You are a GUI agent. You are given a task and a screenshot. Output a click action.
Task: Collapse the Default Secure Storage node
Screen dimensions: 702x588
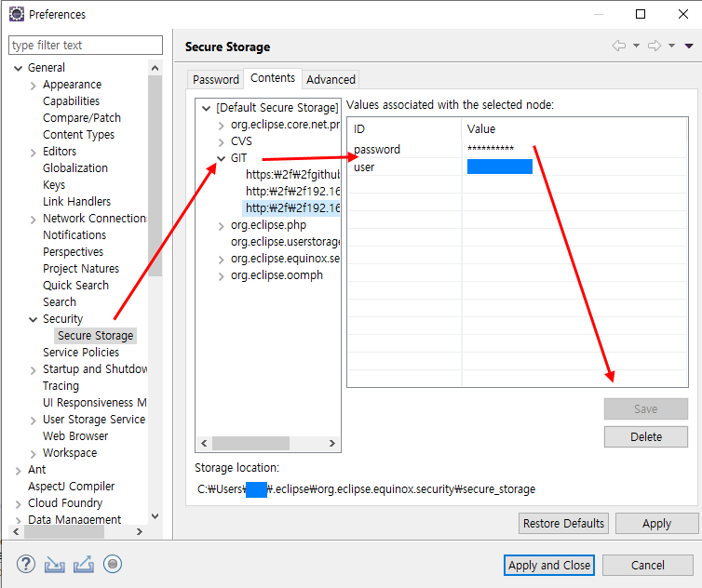(x=206, y=108)
